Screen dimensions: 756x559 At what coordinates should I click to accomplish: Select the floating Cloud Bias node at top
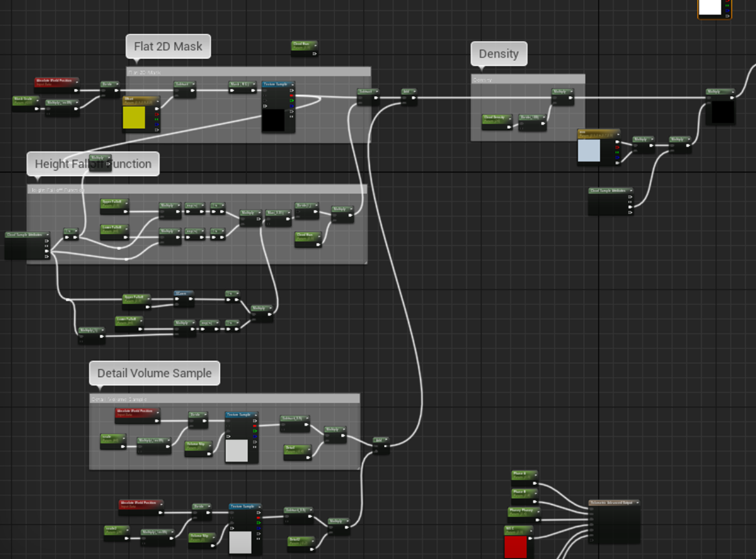click(305, 49)
